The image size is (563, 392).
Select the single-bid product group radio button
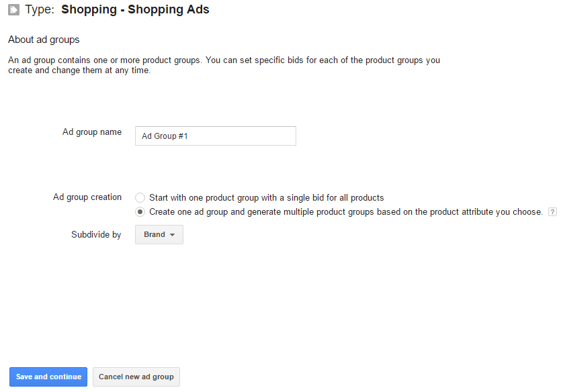pos(140,198)
